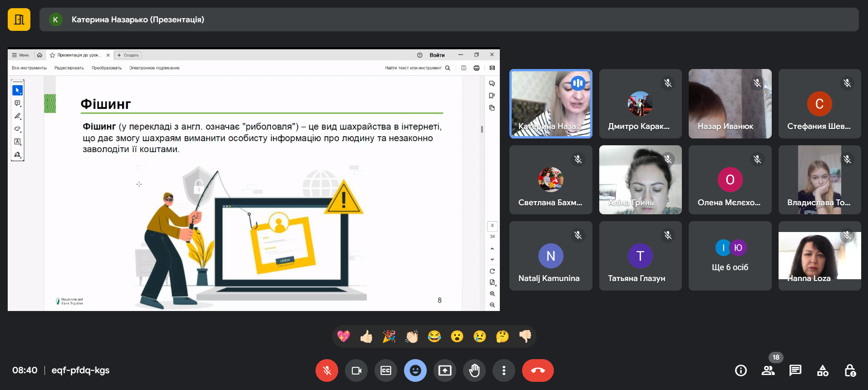Screen dimensions: 868x390
Task: Raise hand in the meeting
Action: coord(474,370)
